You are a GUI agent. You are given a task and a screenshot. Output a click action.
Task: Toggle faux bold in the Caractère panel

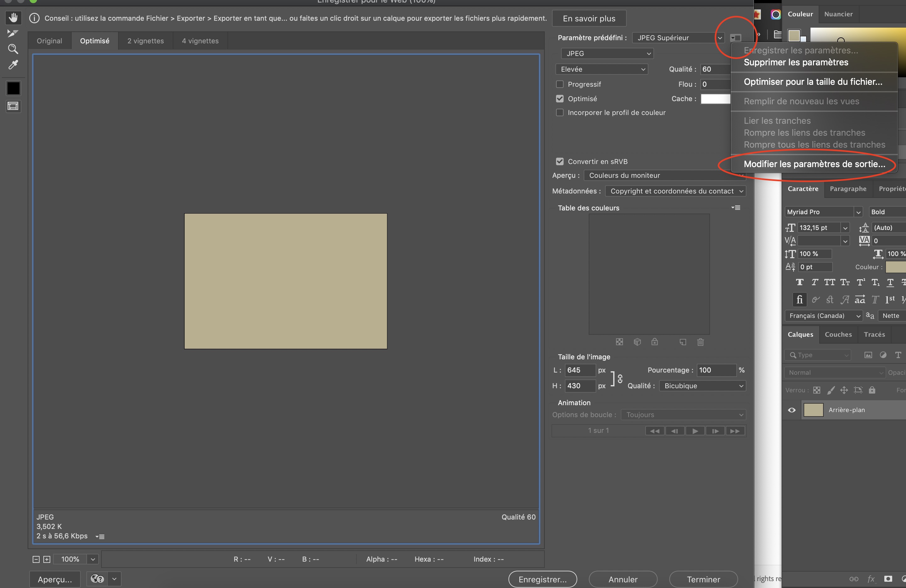coord(800,282)
